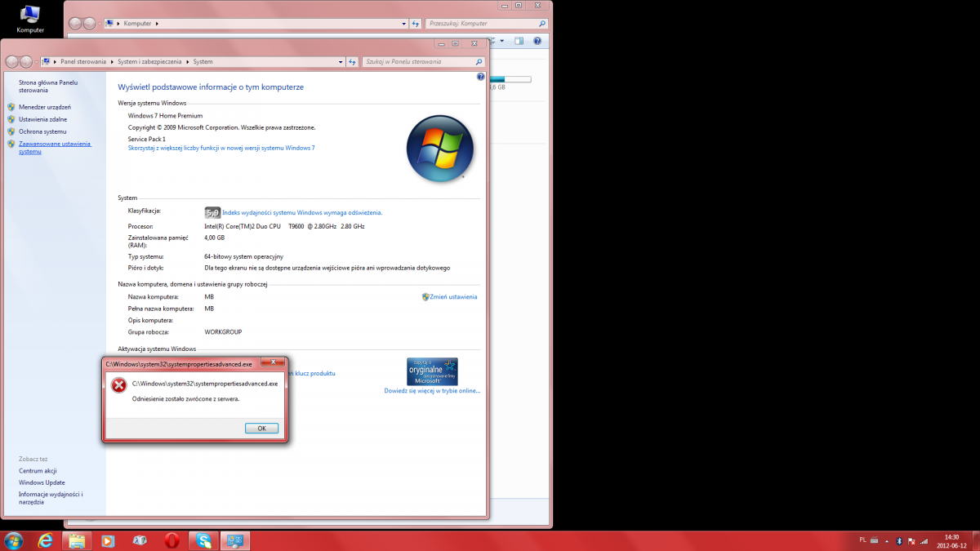Open Windows Explorer from taskbar
Screen dimensions: 980x551
tap(77, 540)
